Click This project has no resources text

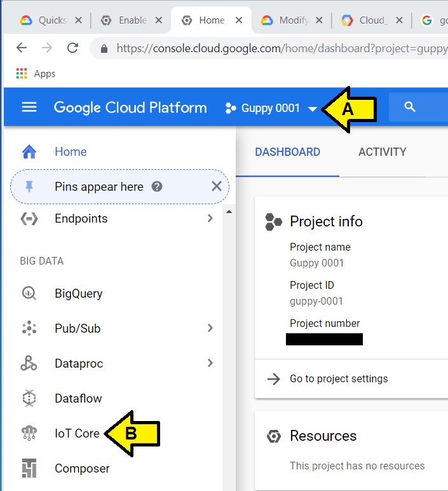357,466
